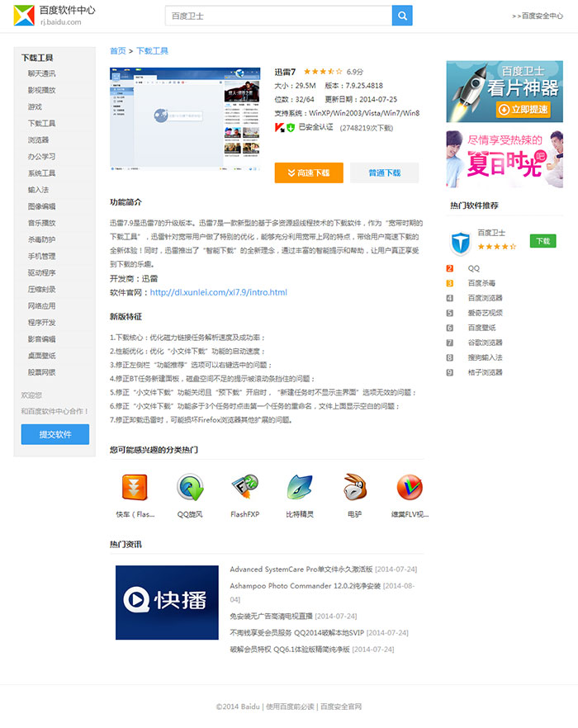
Task: Open Ashampoo Photo Commander news article
Action: pyautogui.click(x=306, y=586)
